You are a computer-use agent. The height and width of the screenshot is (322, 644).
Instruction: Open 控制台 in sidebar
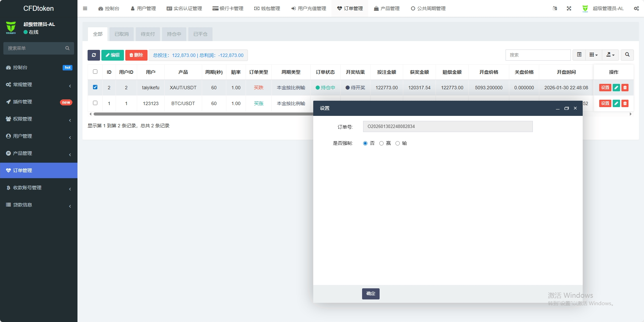tap(39, 67)
